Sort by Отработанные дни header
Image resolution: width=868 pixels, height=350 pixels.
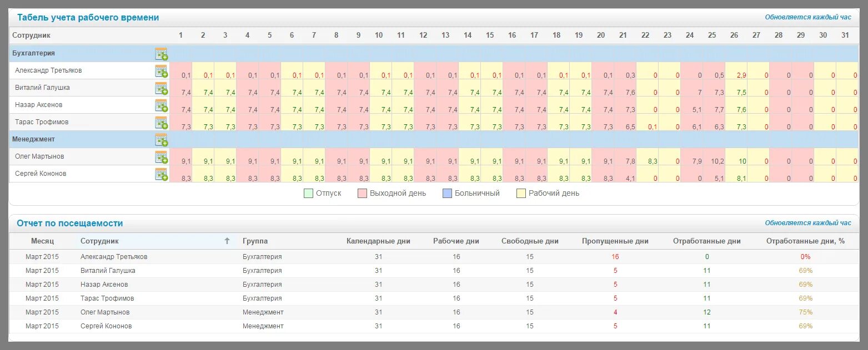tap(707, 241)
